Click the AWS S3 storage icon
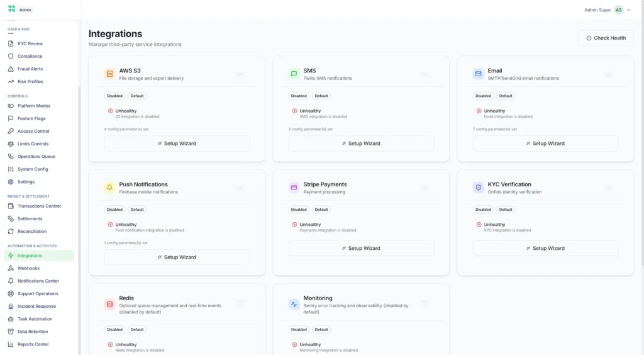 click(109, 74)
